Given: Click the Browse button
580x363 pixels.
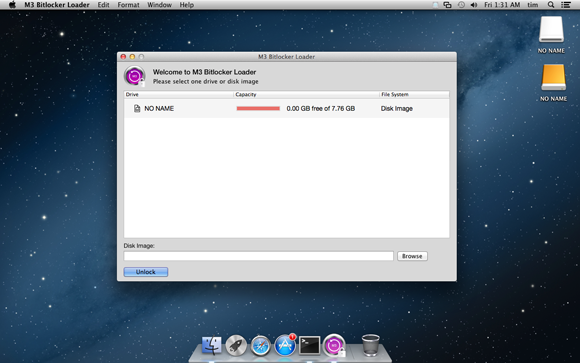Looking at the screenshot, I should point(412,256).
